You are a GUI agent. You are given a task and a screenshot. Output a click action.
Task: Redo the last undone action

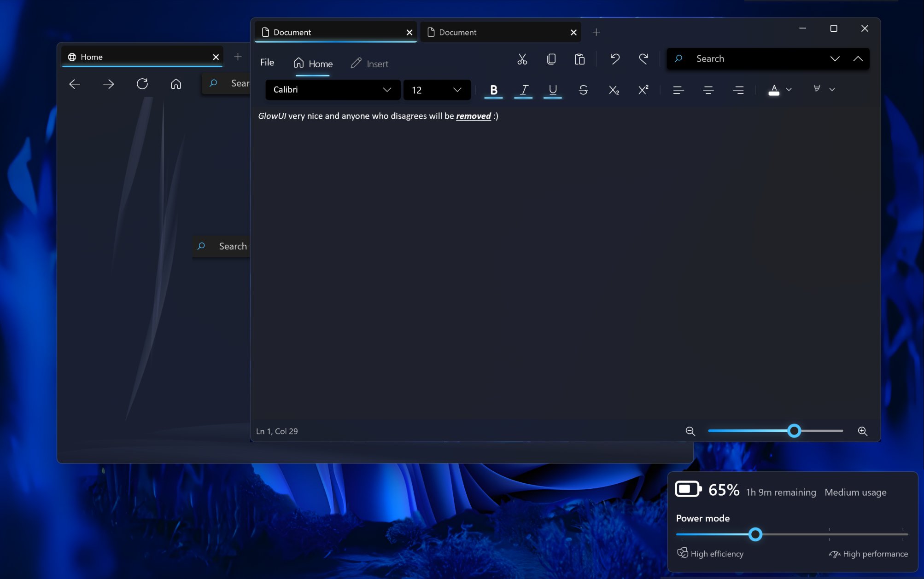[643, 59]
